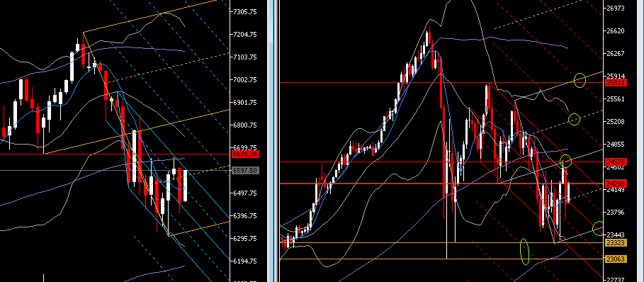Click the red 25811 level label
644x282 pixels.
pos(616,82)
